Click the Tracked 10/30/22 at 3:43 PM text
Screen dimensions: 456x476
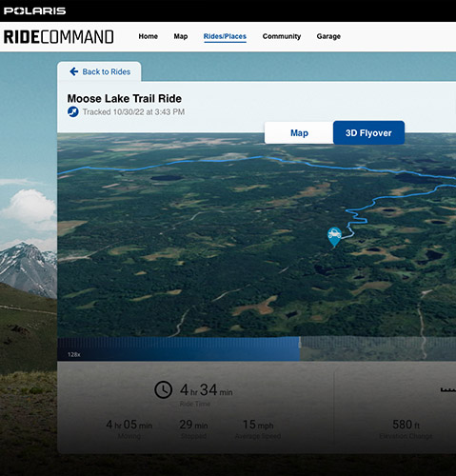click(x=133, y=112)
